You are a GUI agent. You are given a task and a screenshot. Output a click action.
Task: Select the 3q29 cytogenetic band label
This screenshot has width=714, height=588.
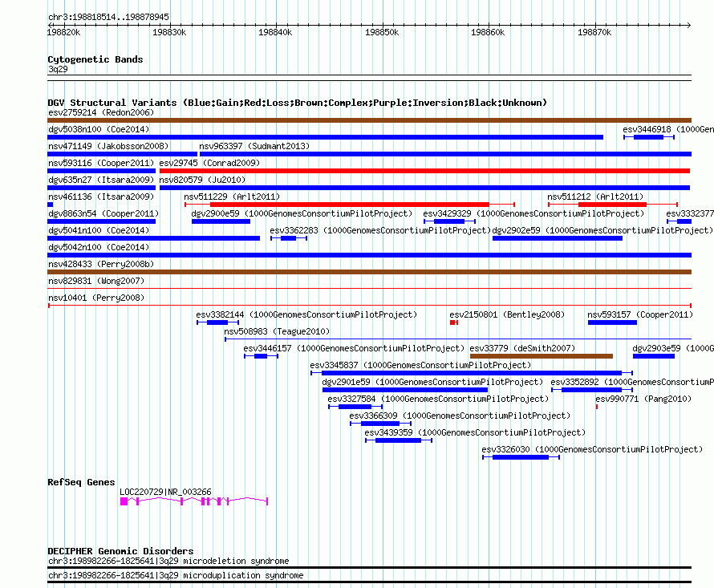tap(58, 69)
